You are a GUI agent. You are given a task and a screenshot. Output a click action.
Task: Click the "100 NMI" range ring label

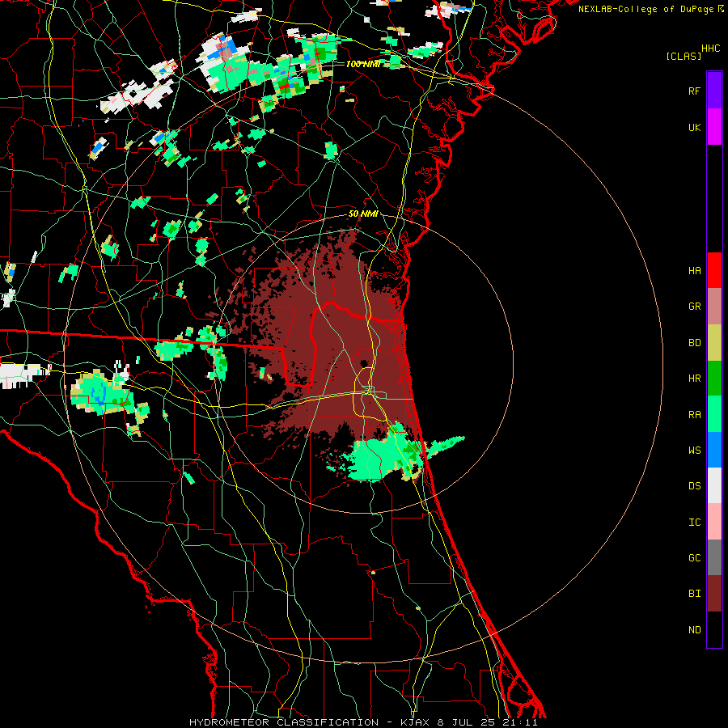pyautogui.click(x=363, y=64)
